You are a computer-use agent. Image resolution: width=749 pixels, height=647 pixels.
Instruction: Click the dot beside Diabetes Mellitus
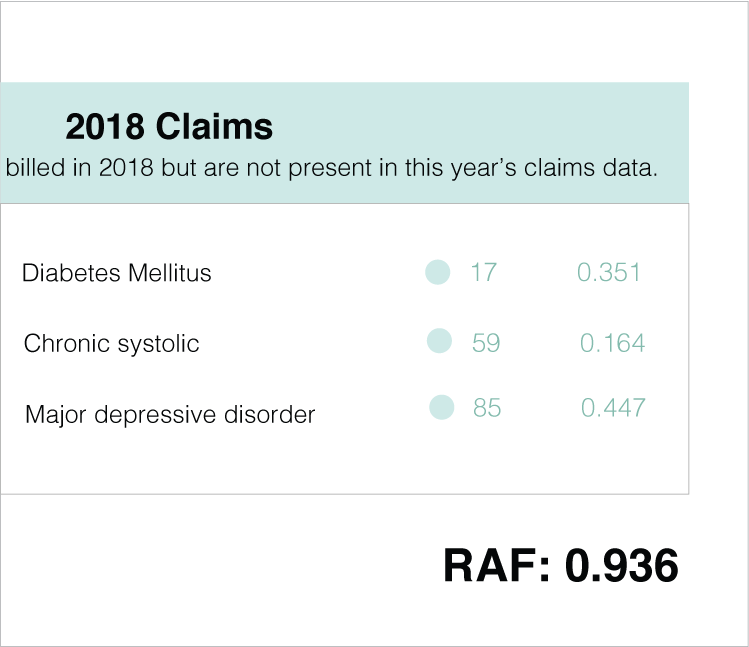[438, 272]
